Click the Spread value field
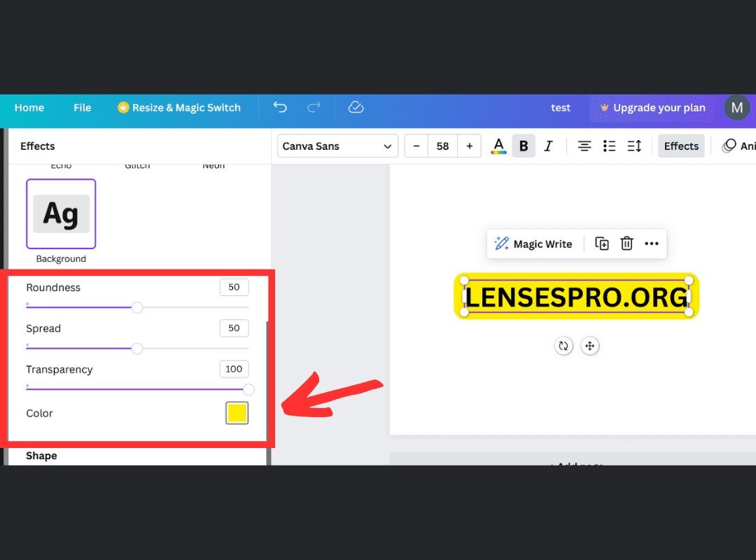 click(234, 328)
